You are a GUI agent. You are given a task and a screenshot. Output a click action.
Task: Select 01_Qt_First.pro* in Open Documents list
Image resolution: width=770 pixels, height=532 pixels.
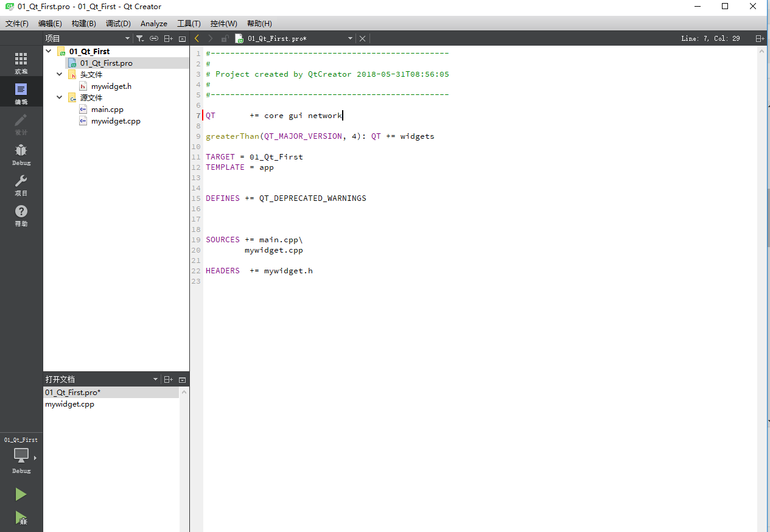[x=111, y=393]
